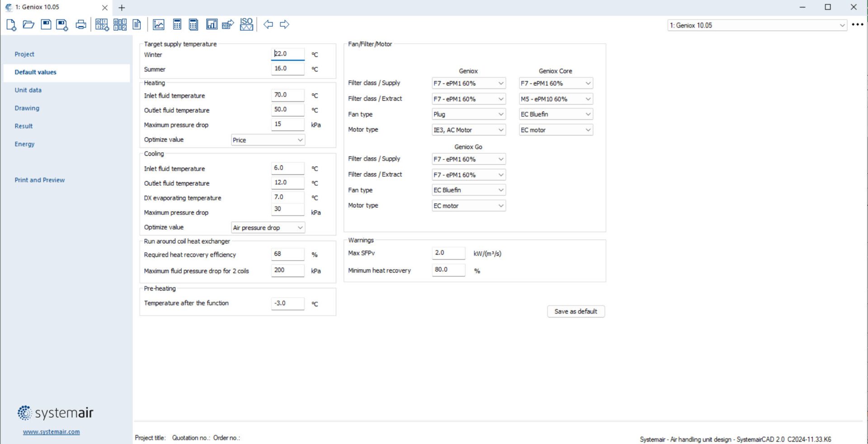Open Geniox Core extract filter M5 - ePM10 60% dropdown
Viewport: 868px width, 444px height.
(556, 99)
